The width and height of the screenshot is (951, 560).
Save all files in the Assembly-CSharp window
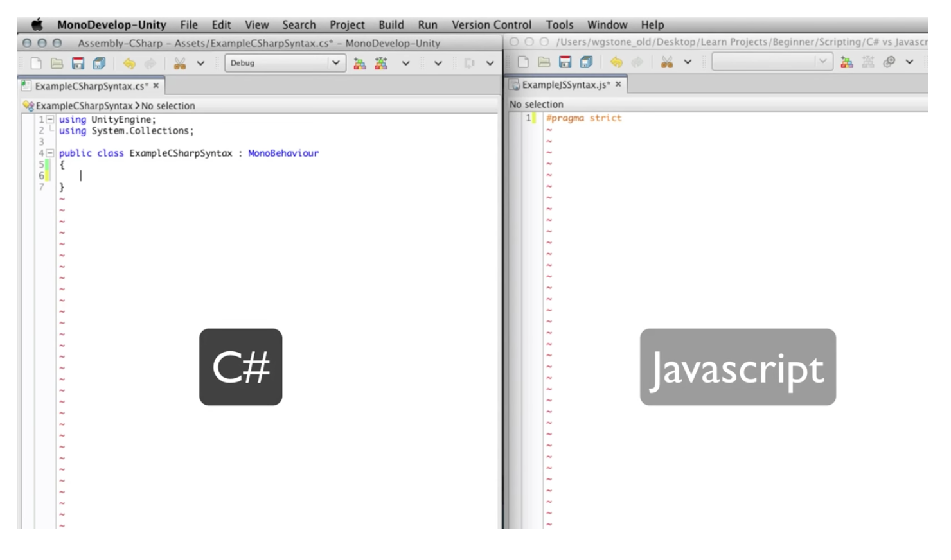pyautogui.click(x=99, y=63)
